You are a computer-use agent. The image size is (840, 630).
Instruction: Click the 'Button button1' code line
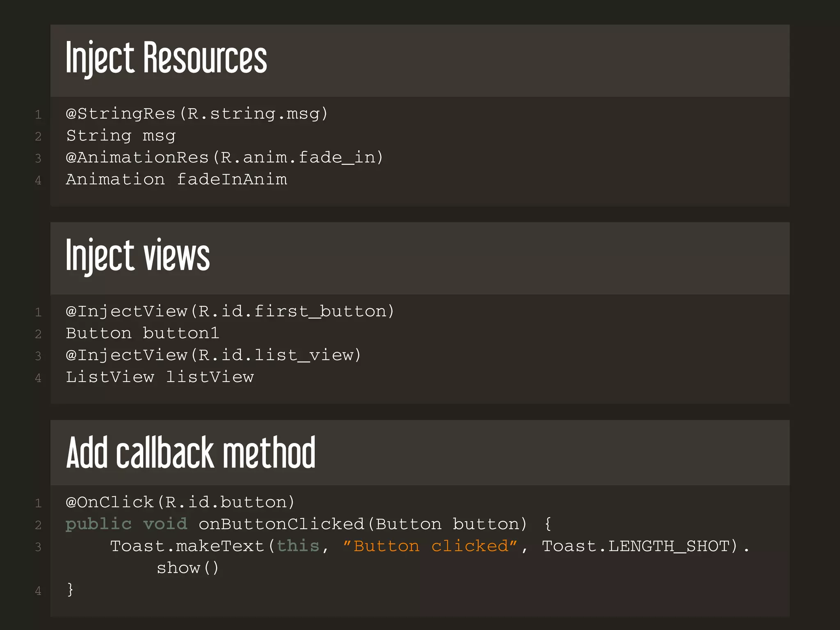pyautogui.click(x=143, y=333)
